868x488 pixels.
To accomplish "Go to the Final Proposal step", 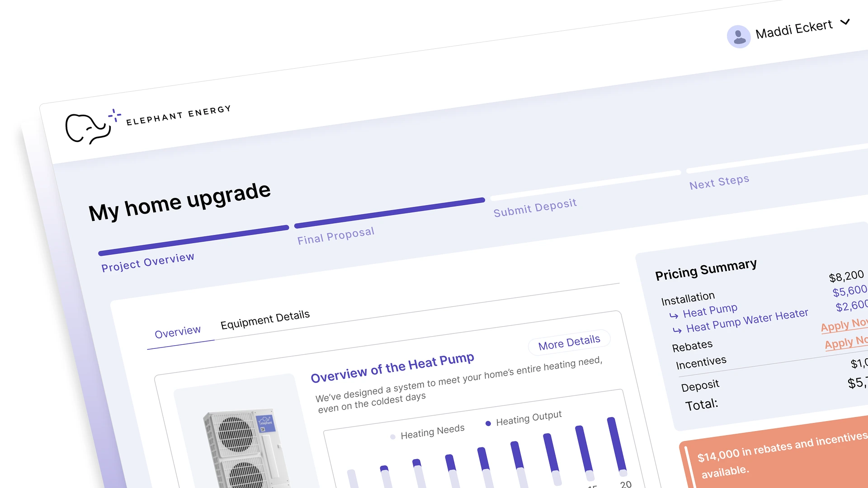I will pos(335,235).
